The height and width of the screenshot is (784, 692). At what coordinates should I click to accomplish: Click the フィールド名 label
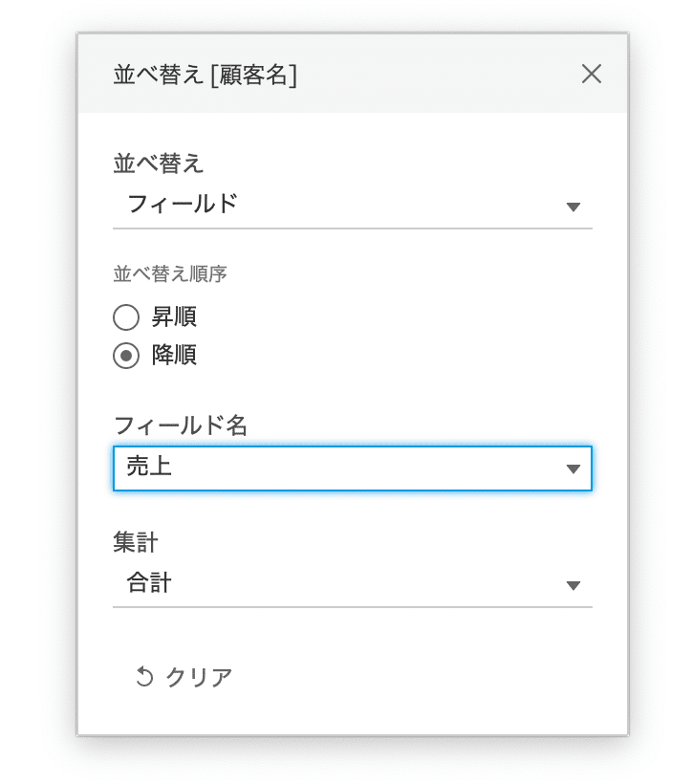[181, 425]
